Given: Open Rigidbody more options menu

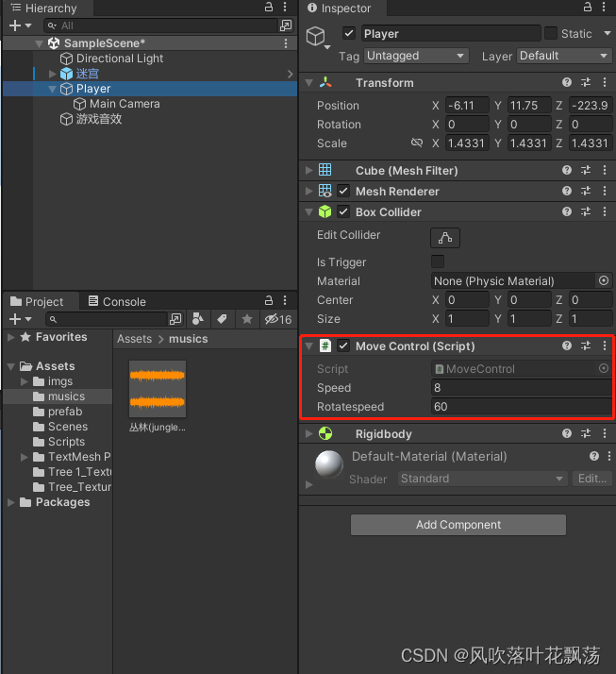Looking at the screenshot, I should 605,433.
